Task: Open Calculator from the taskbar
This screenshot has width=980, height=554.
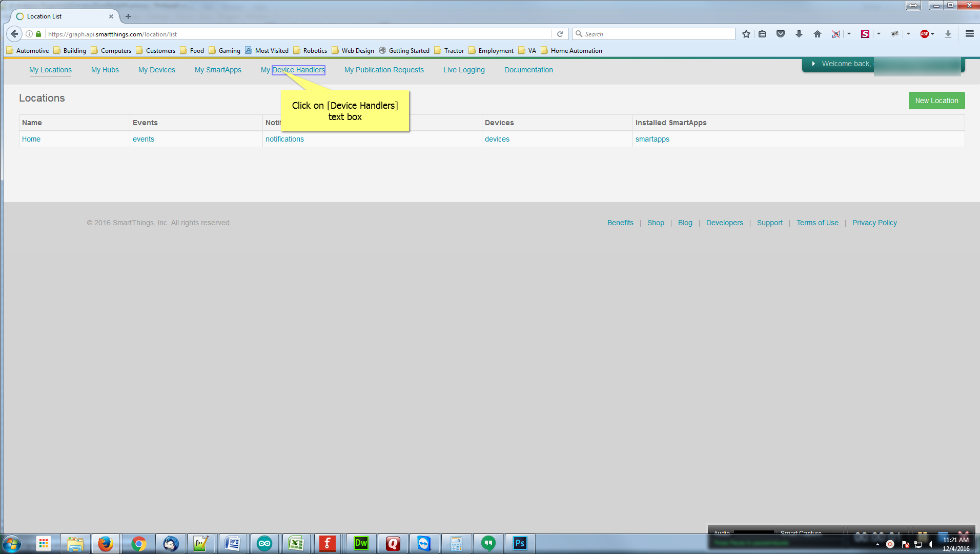Action: click(x=456, y=543)
